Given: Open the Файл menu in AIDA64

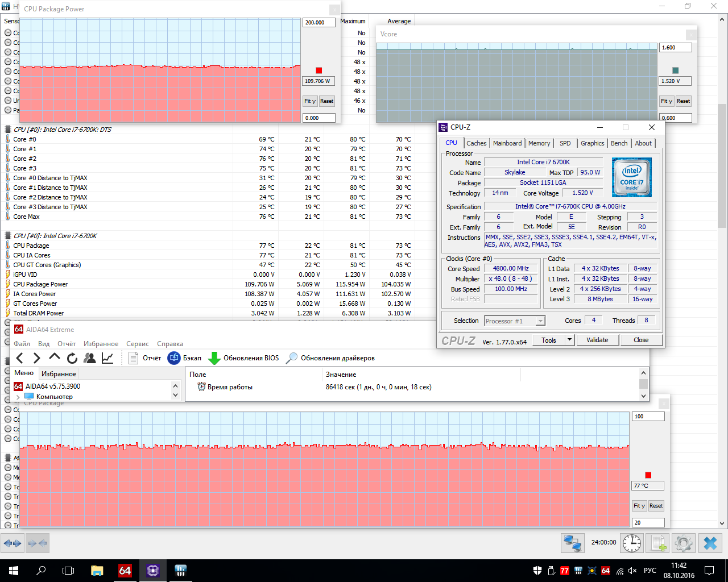Looking at the screenshot, I should [x=22, y=344].
